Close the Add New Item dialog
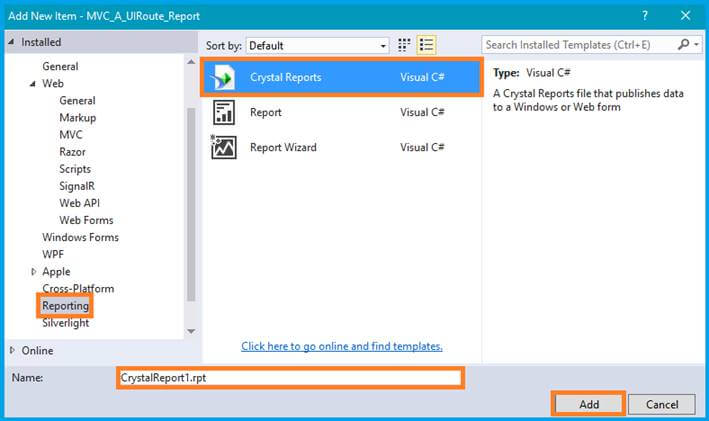709x421 pixels. [685, 15]
